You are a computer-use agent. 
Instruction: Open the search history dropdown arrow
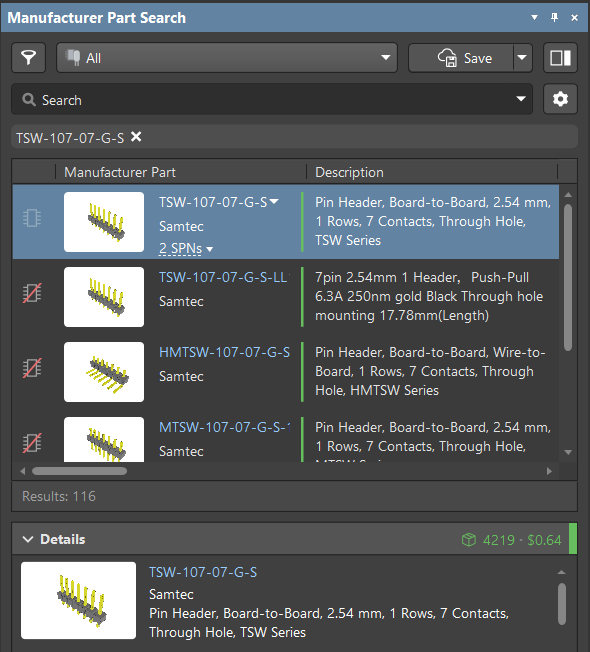[x=521, y=99]
